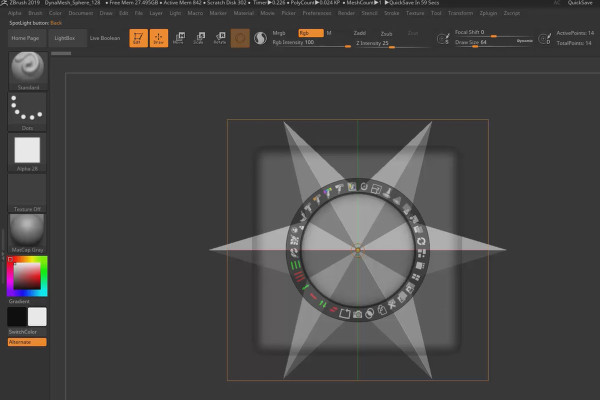Toggle Zadd sculpt mode
Screen dimensions: 600x400
[360, 33]
